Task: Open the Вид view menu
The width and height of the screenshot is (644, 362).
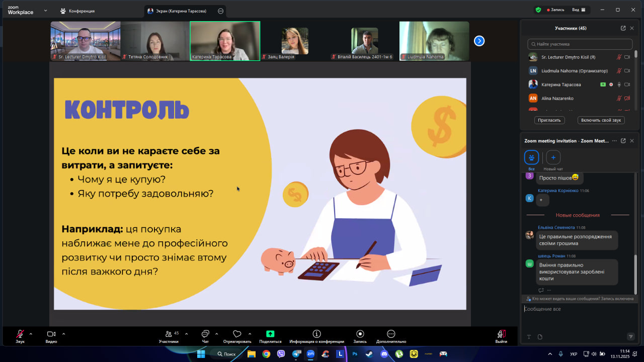Action: [x=580, y=10]
